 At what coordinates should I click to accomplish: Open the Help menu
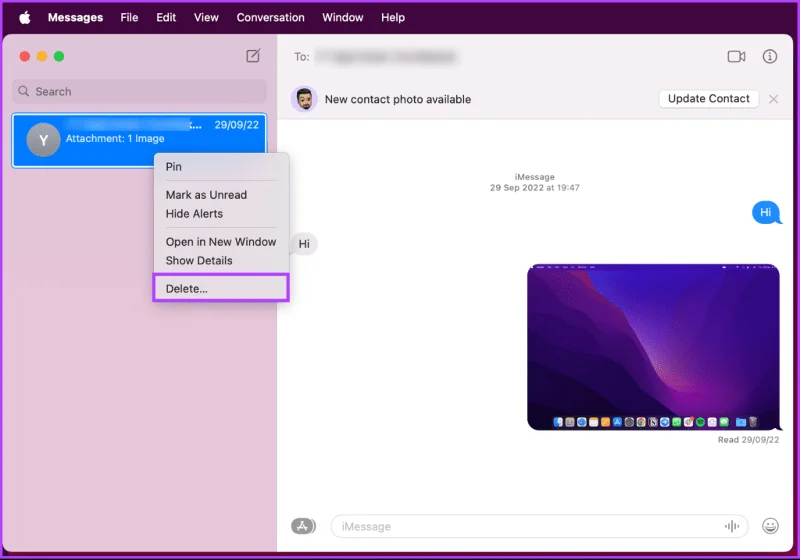(x=393, y=17)
